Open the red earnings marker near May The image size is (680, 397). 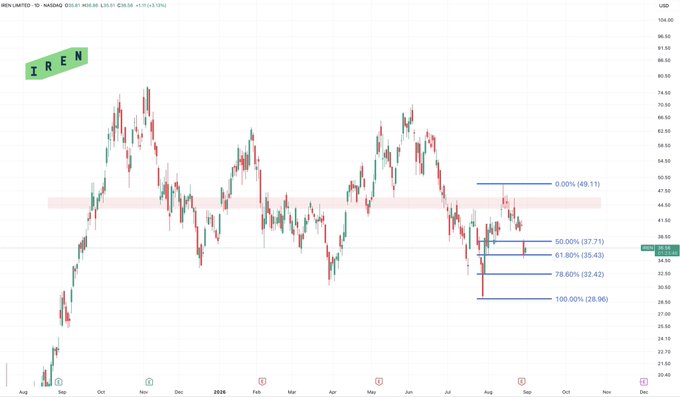[379, 381]
